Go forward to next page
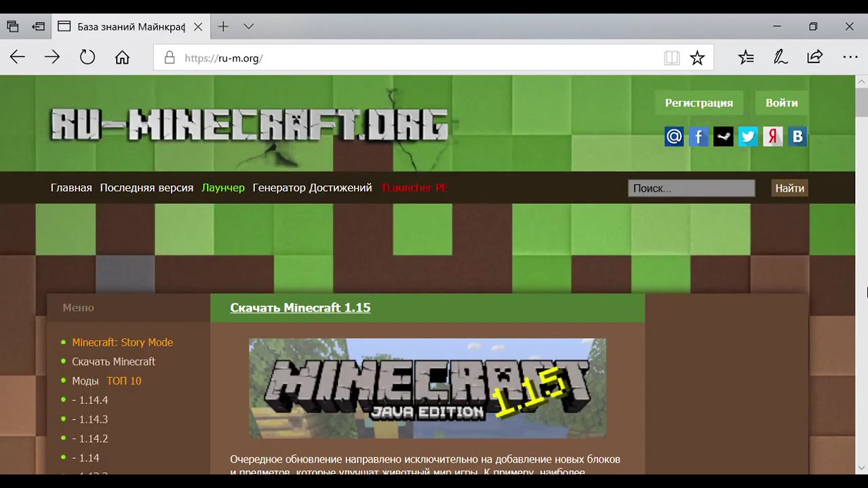This screenshot has height=488, width=868. tap(52, 58)
